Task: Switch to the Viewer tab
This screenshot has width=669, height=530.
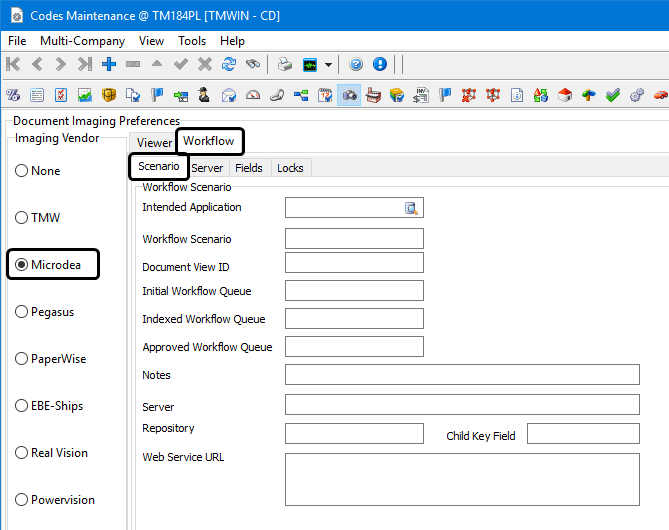Action: (155, 143)
